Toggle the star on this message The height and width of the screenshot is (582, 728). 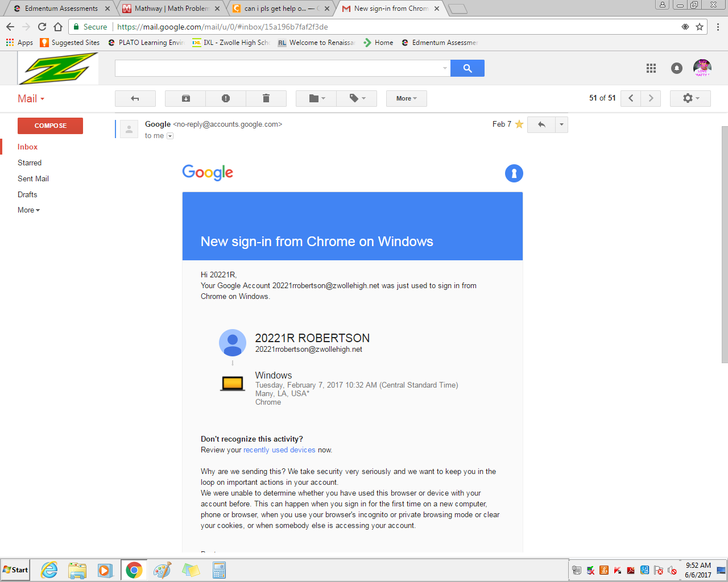(x=519, y=124)
